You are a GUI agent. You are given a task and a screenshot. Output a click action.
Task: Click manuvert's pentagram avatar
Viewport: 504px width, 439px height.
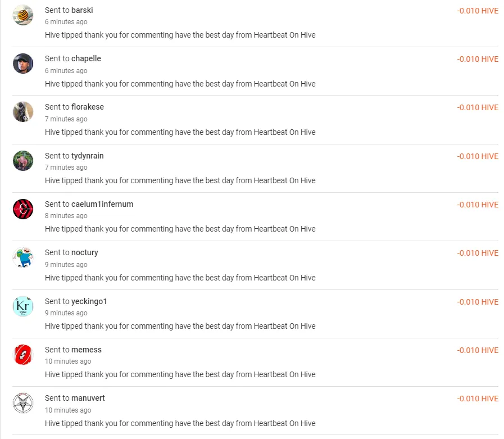(23, 403)
